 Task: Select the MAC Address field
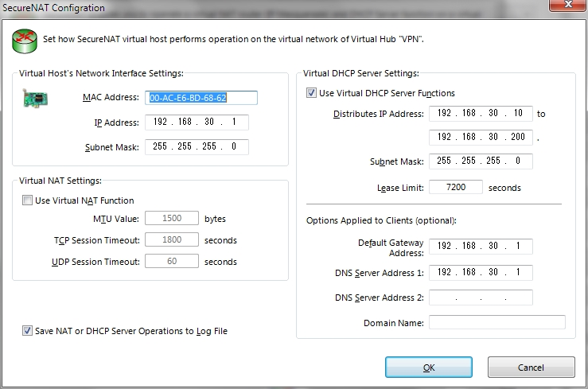201,98
